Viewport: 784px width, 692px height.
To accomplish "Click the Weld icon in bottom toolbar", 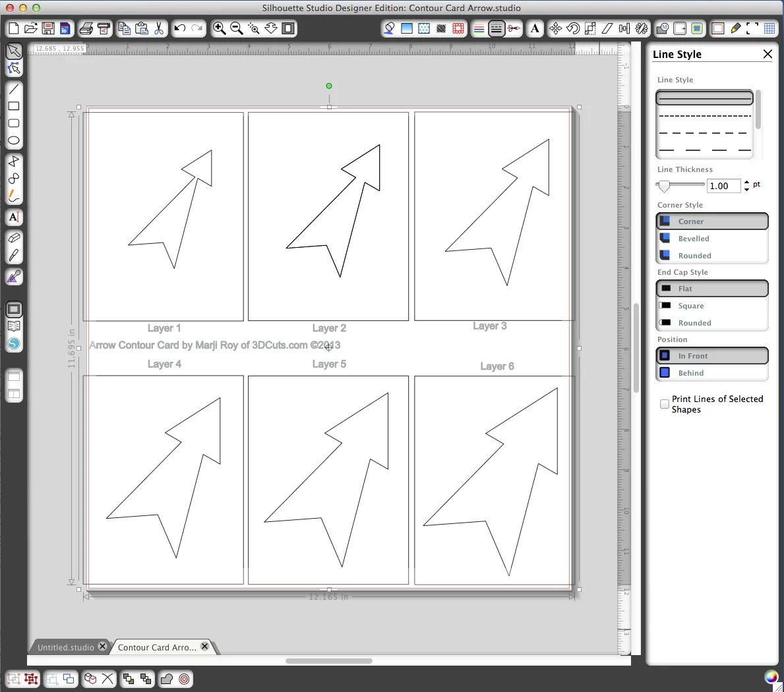I will (x=167, y=679).
